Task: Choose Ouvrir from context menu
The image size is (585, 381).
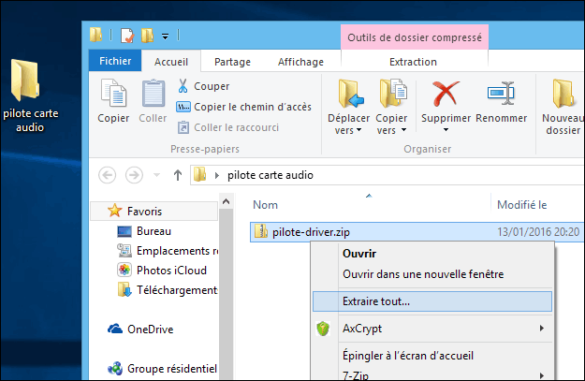Action: click(x=359, y=254)
